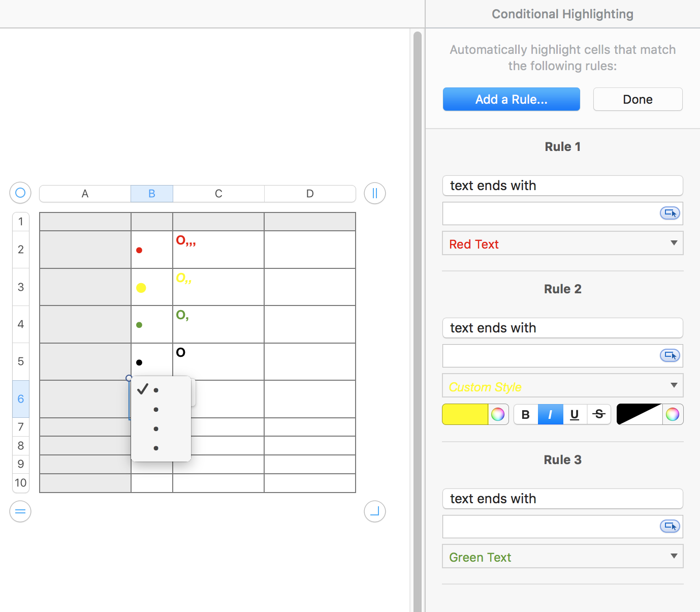
Task: Select row 7 header
Action: [x=21, y=427]
